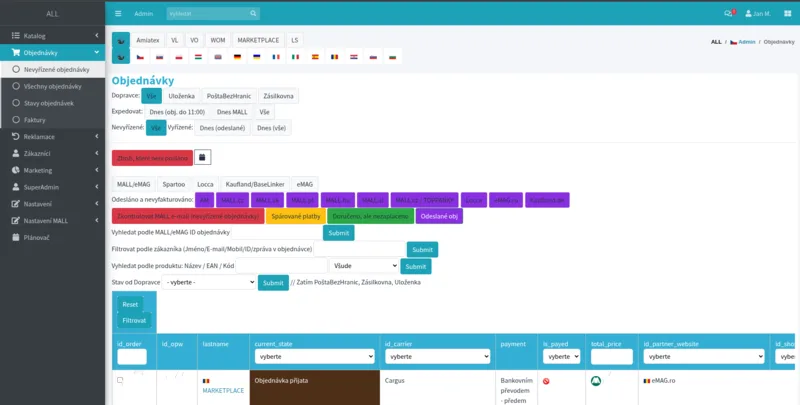Focus the total_price filter input

pos(612,357)
